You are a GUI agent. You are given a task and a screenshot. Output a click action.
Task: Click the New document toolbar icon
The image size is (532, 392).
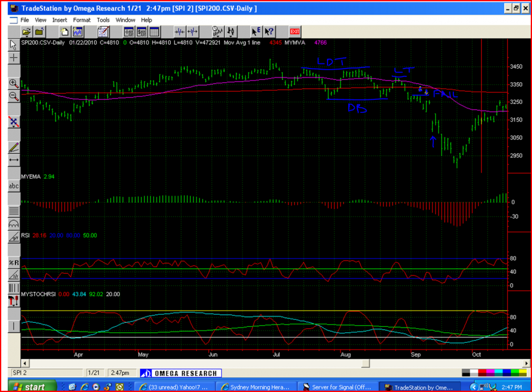coord(64,32)
